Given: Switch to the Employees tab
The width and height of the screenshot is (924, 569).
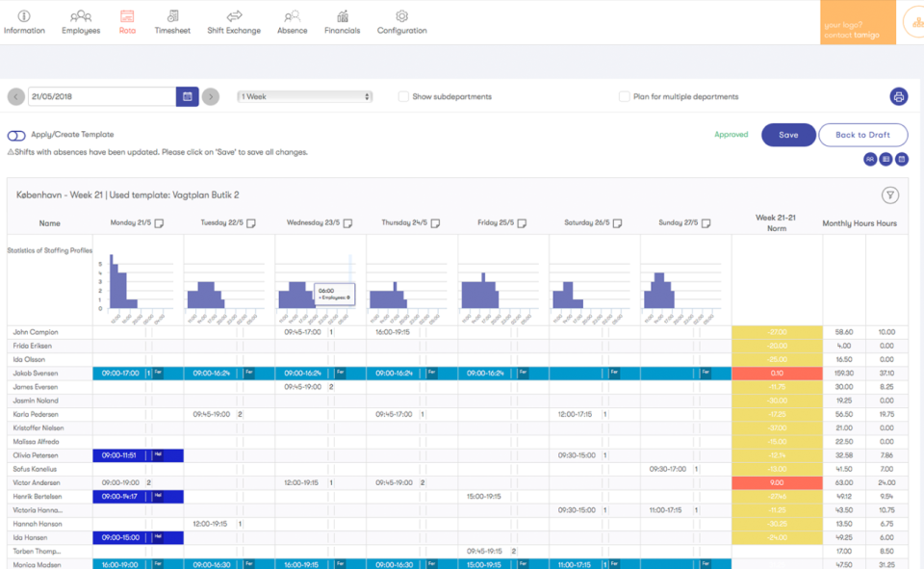Looking at the screenshot, I should point(80,19).
